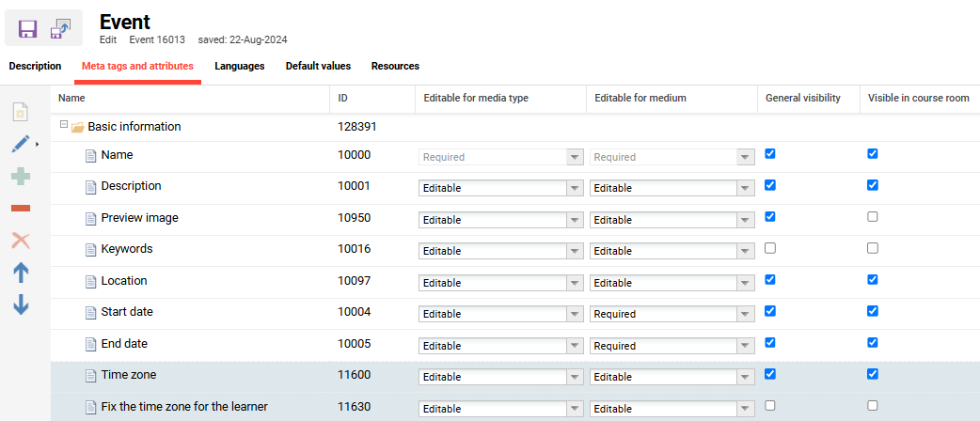This screenshot has width=980, height=421.
Task: Click the move down arrow icon
Action: 20,304
